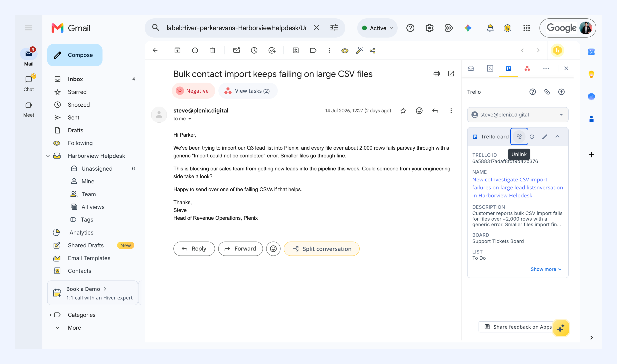617x364 pixels.
Task: Open the Hiver AI sparkle button
Action: click(561, 328)
